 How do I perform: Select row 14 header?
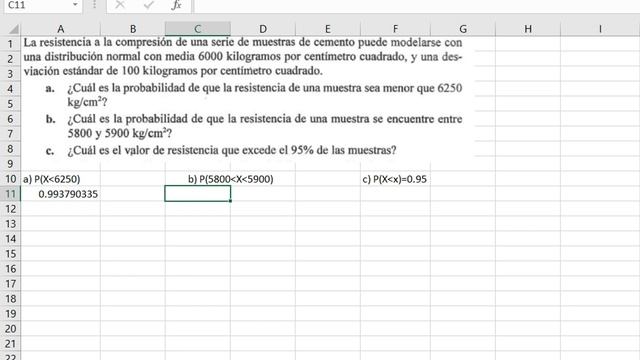pyautogui.click(x=10, y=239)
